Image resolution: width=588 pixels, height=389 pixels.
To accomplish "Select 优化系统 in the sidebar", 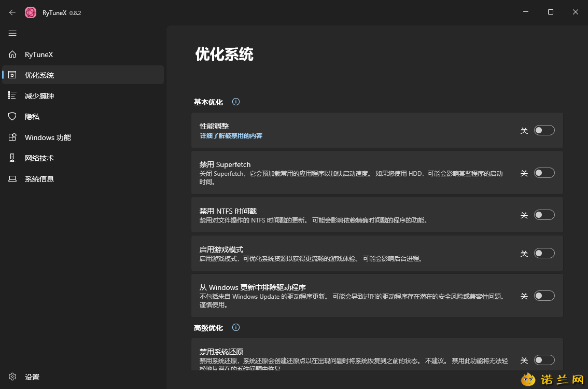I will pyautogui.click(x=83, y=75).
